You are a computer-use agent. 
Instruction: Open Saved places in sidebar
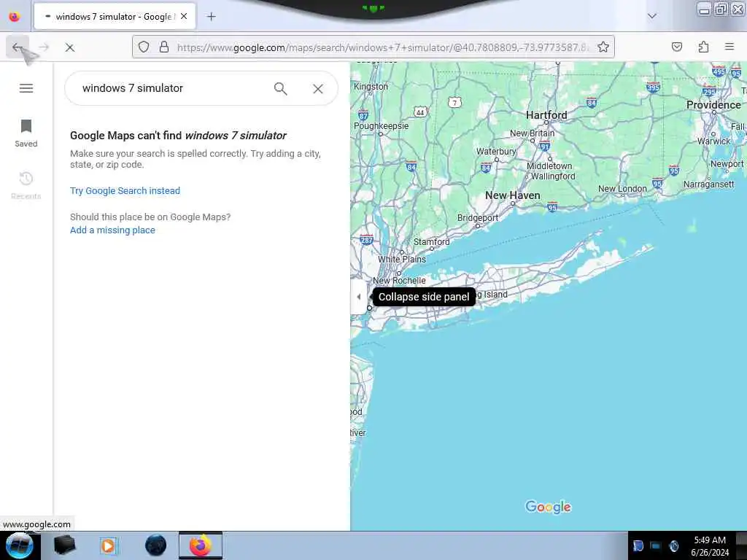(26, 133)
